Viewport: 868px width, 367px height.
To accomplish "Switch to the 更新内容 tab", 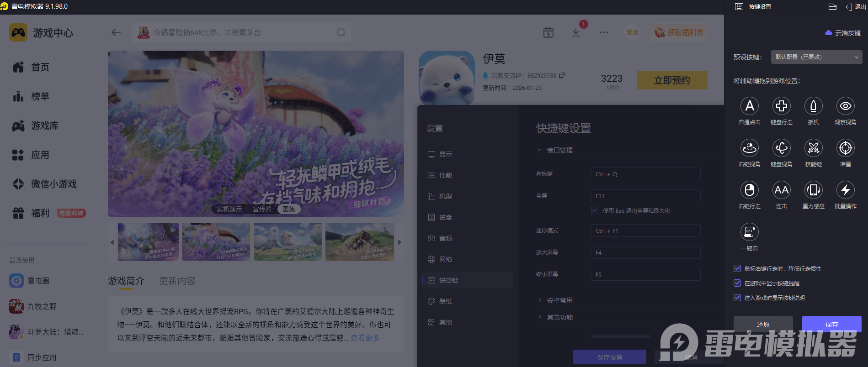I will pos(177,281).
